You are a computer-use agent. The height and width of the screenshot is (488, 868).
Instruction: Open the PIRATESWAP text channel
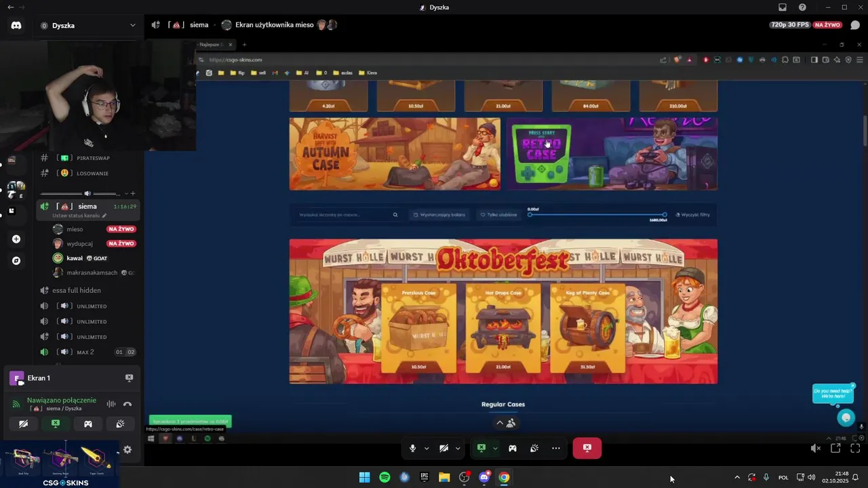click(x=88, y=158)
